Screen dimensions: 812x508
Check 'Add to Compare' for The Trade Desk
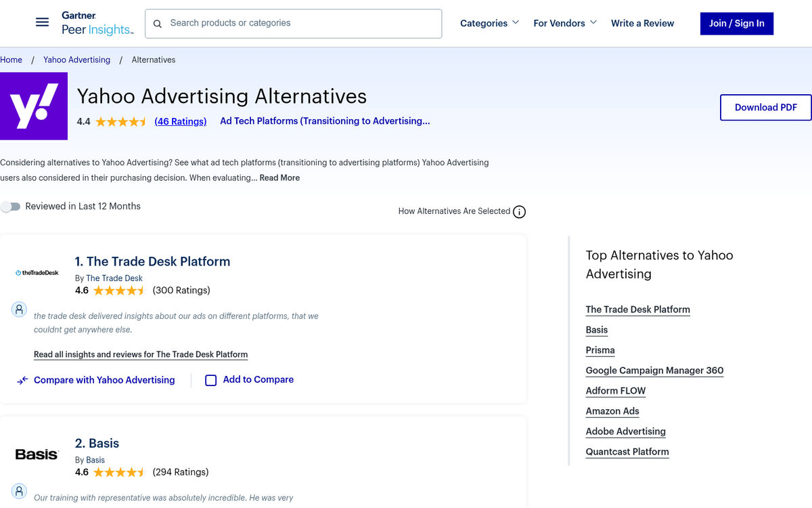click(210, 380)
